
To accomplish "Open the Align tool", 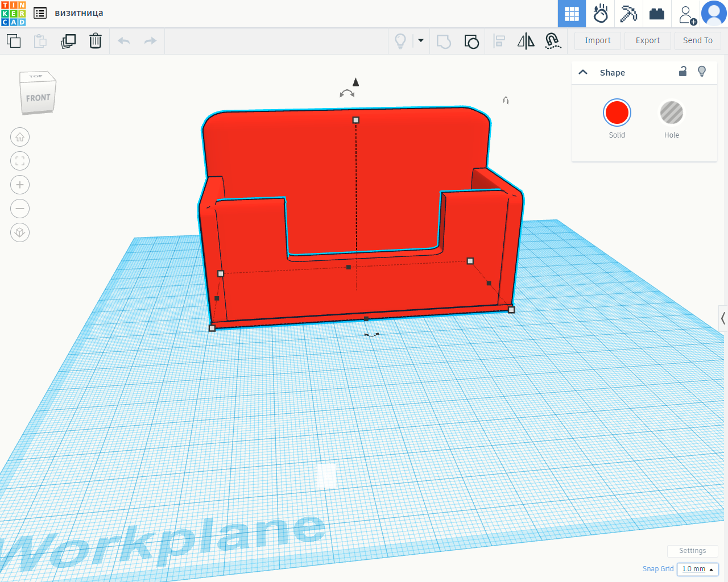I will click(499, 41).
